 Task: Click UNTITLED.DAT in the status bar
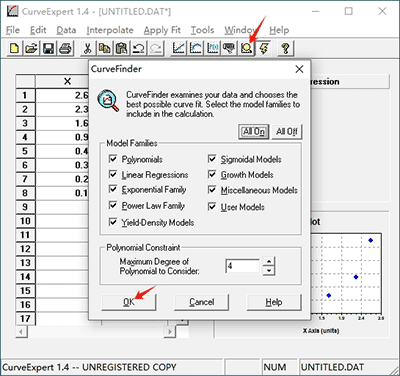point(332,367)
